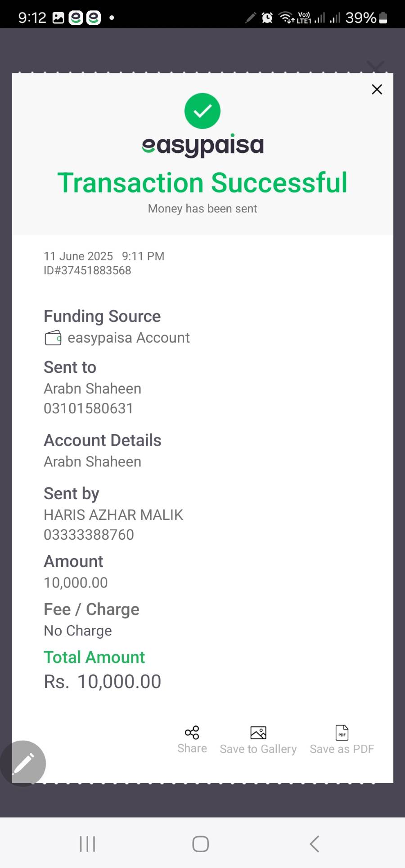405x868 pixels.
Task: Tap sender phone number 03333388760
Action: click(89, 535)
